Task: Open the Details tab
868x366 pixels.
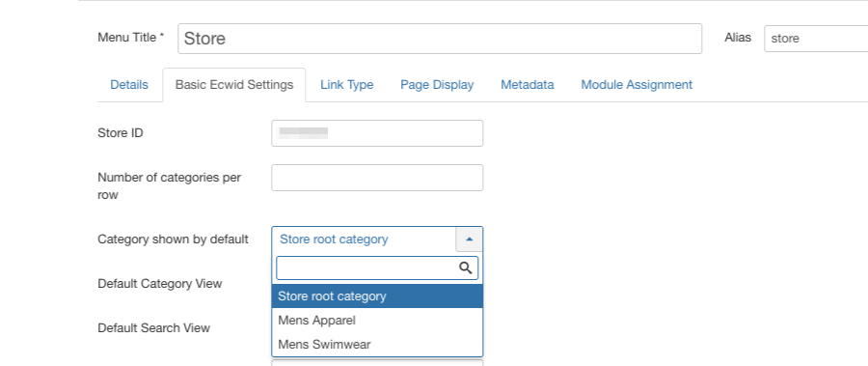Action: pos(129,85)
